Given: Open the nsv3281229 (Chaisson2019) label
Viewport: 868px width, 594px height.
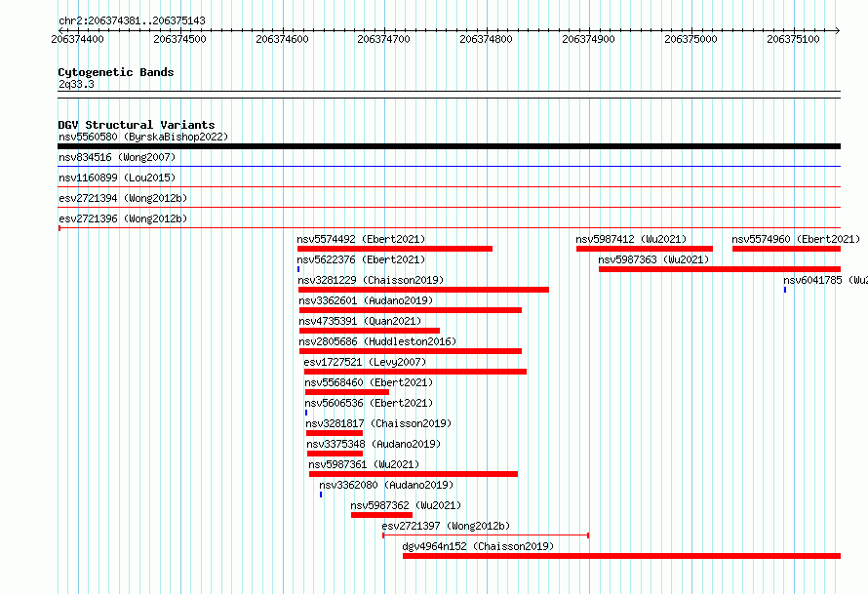Looking at the screenshot, I should tap(371, 280).
